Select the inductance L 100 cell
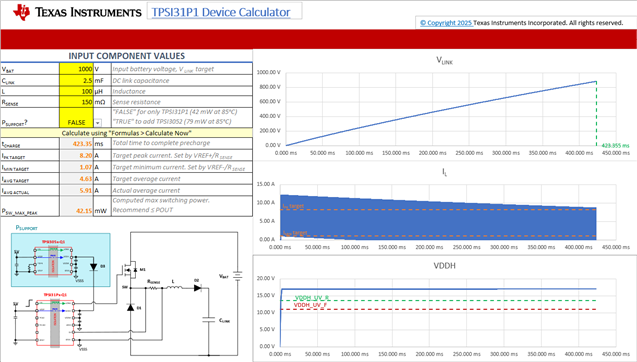This screenshot has height=362, width=637. click(x=76, y=91)
